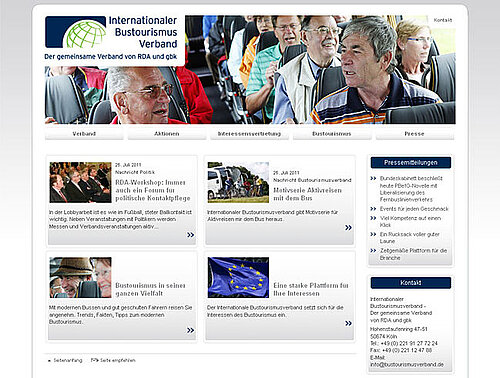
Task: Go to the Bustourismus menu section
Action: click(332, 134)
